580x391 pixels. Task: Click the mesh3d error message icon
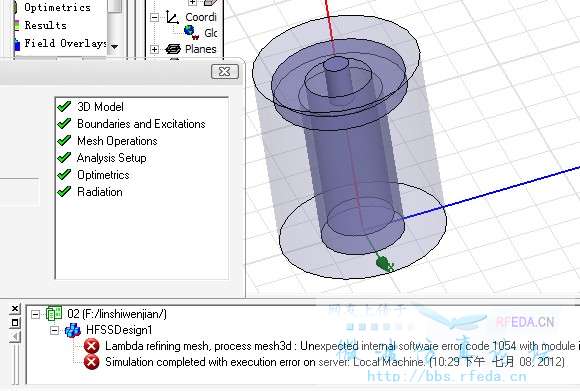tap(91, 346)
